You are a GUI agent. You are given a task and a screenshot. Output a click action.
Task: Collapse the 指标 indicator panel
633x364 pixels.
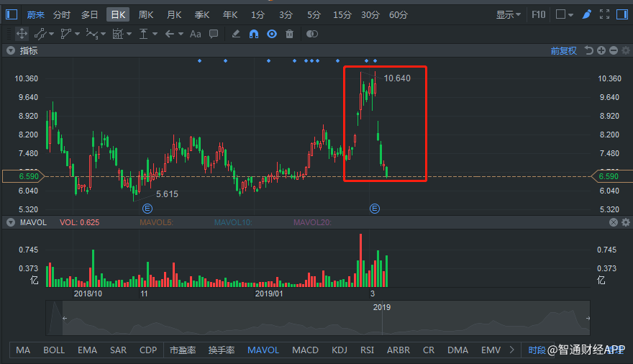click(10, 50)
